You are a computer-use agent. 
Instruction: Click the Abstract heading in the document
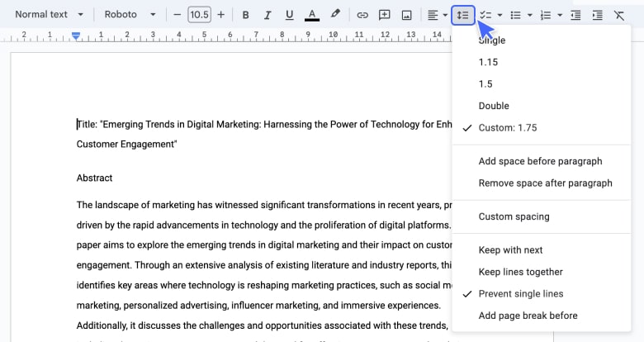tap(94, 178)
